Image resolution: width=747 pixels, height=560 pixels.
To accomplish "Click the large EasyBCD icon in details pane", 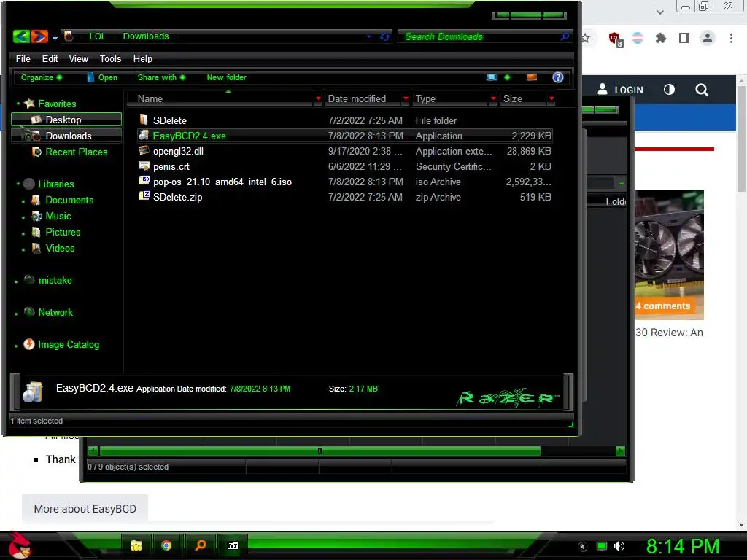I will tap(33, 392).
